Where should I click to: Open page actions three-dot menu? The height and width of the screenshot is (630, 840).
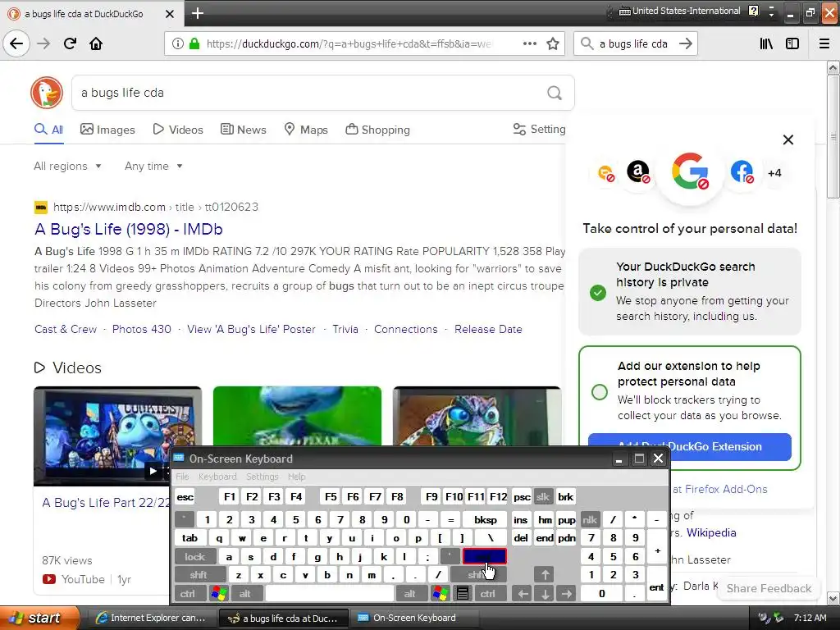pyautogui.click(x=529, y=43)
